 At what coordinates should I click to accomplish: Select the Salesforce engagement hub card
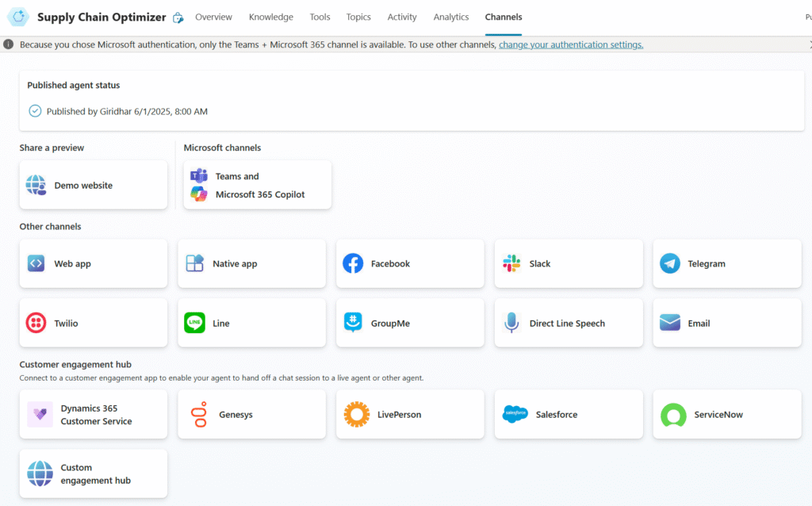(569, 414)
